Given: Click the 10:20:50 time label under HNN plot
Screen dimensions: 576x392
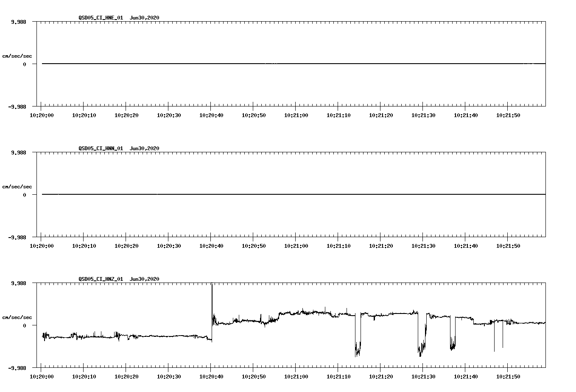Looking at the screenshot, I should tap(254, 246).
